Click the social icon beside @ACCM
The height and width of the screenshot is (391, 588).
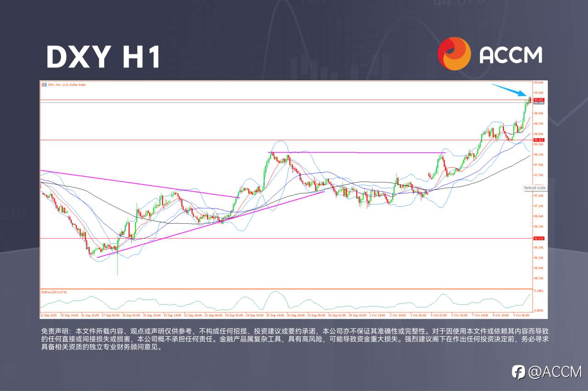click(x=519, y=372)
